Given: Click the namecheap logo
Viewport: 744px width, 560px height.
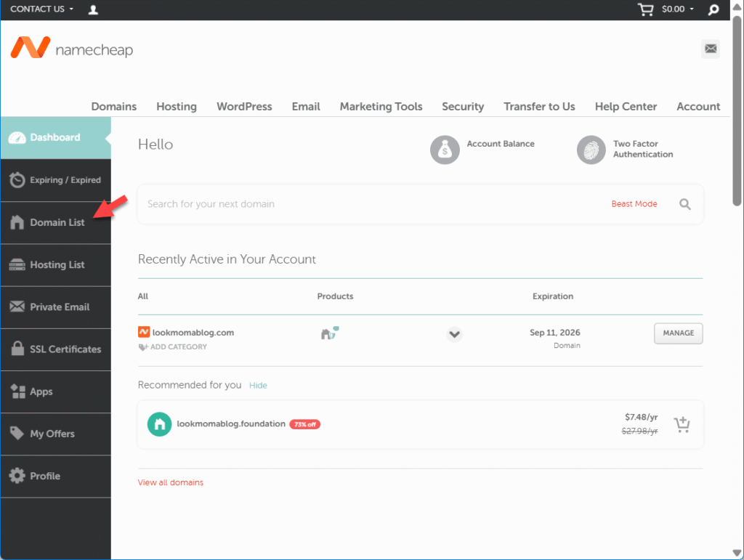Looking at the screenshot, I should 72,49.
